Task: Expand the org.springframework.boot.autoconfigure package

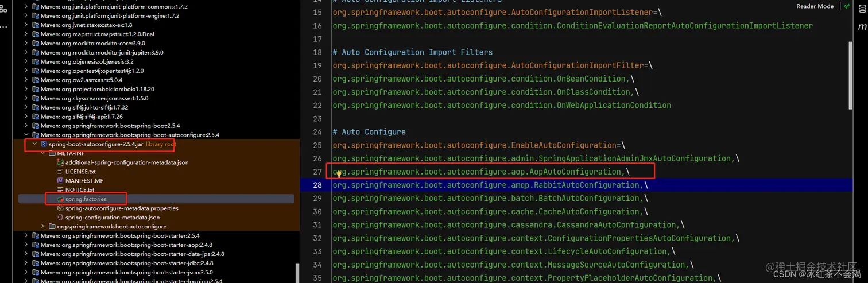Action: click(x=42, y=226)
